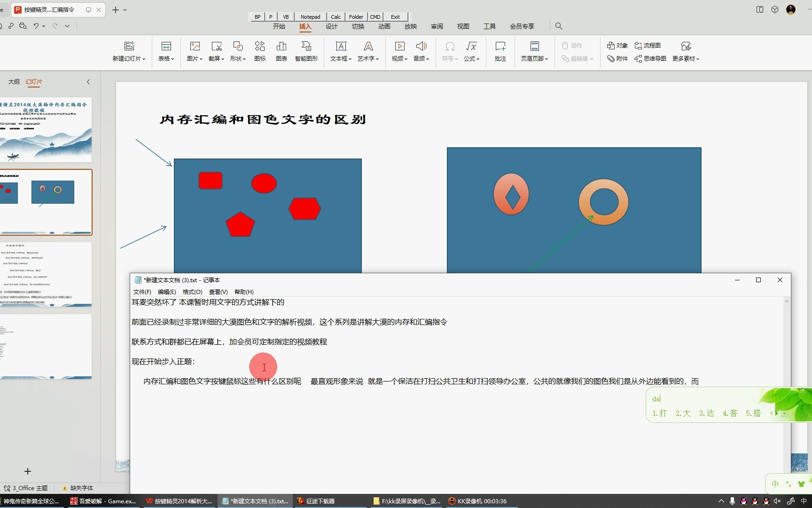
Task: Insert an 对象 object
Action: pos(617,46)
